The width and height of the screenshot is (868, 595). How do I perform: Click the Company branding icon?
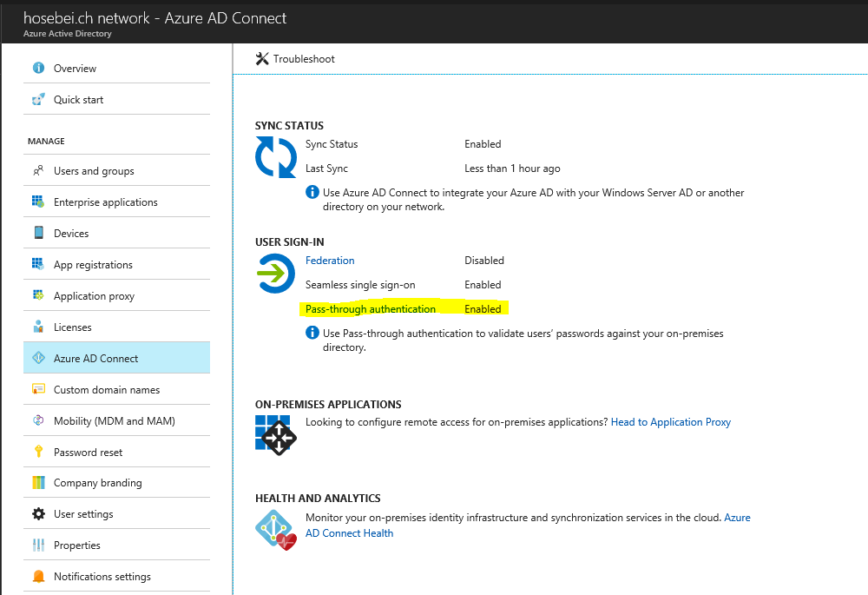click(x=38, y=483)
